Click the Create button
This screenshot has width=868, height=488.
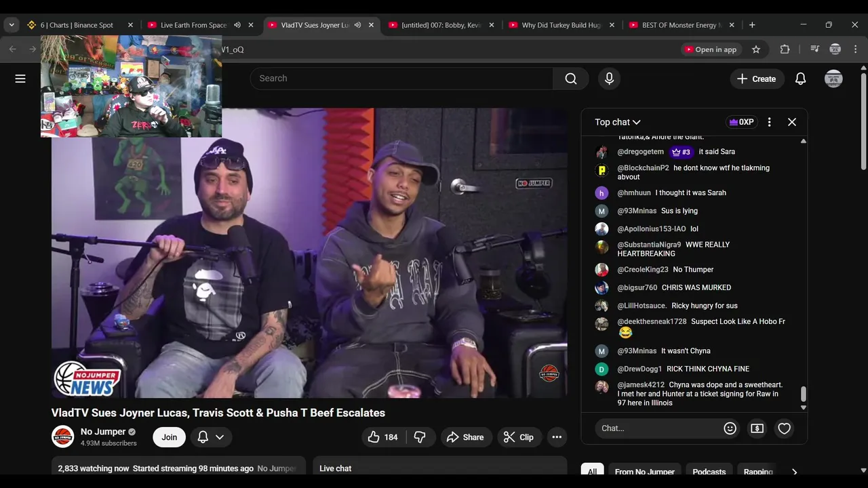pyautogui.click(x=756, y=79)
